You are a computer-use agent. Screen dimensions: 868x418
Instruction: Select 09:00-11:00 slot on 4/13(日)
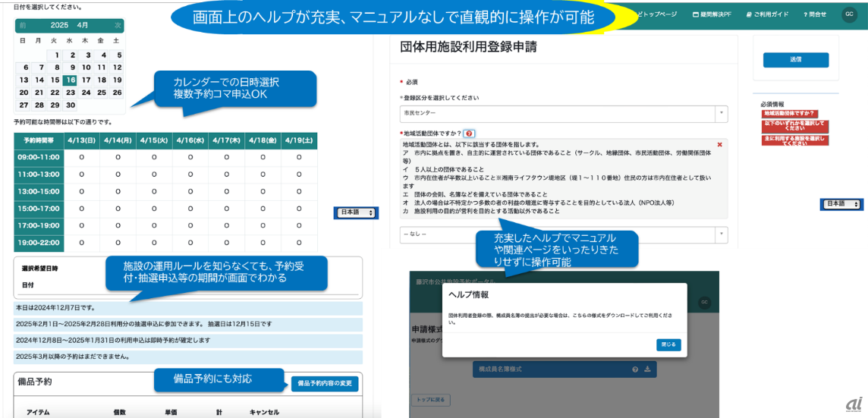82,158
